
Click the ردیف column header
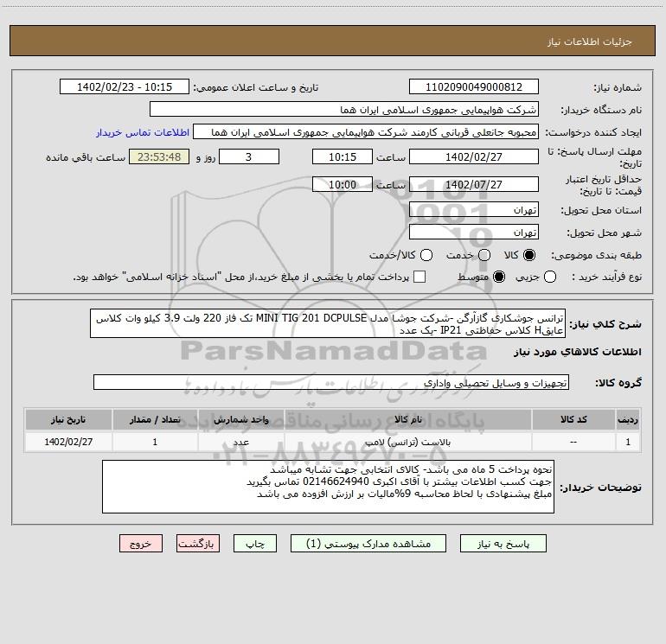tap(628, 419)
